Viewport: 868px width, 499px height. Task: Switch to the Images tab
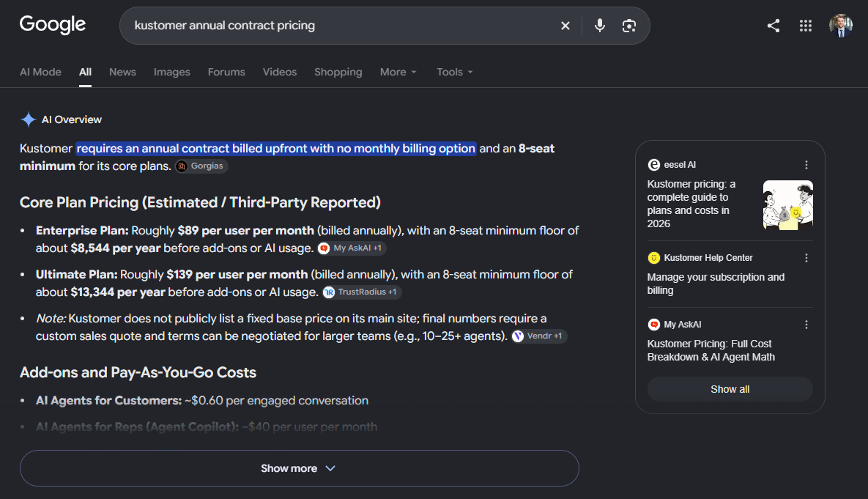point(171,72)
